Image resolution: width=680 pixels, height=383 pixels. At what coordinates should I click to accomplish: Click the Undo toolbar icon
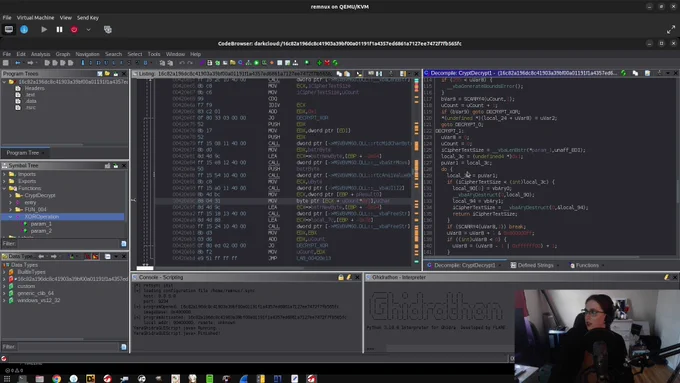pyautogui.click(x=182, y=63)
